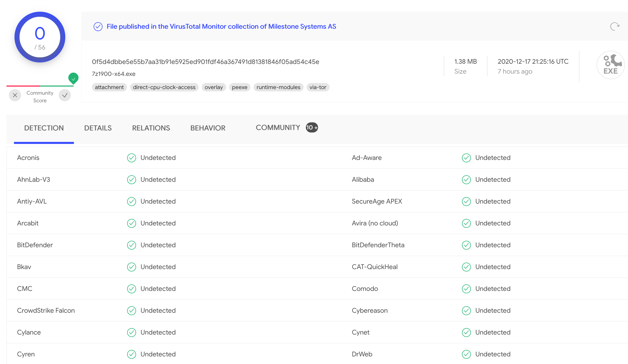Click the Ad-Aware undetected check icon
This screenshot has height=364, width=628.
point(466,158)
